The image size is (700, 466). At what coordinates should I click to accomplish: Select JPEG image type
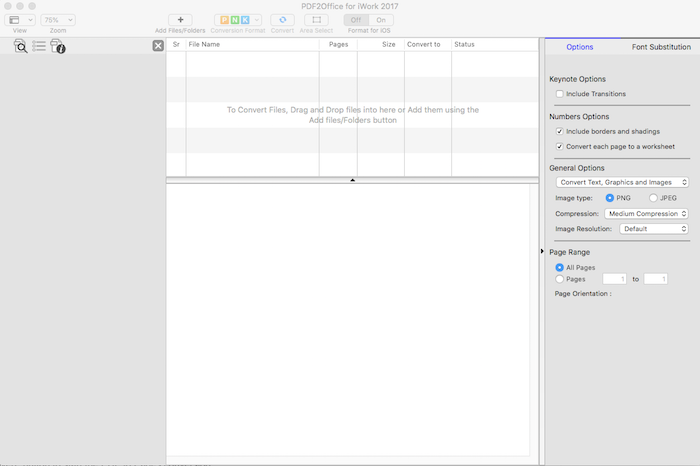coord(653,198)
